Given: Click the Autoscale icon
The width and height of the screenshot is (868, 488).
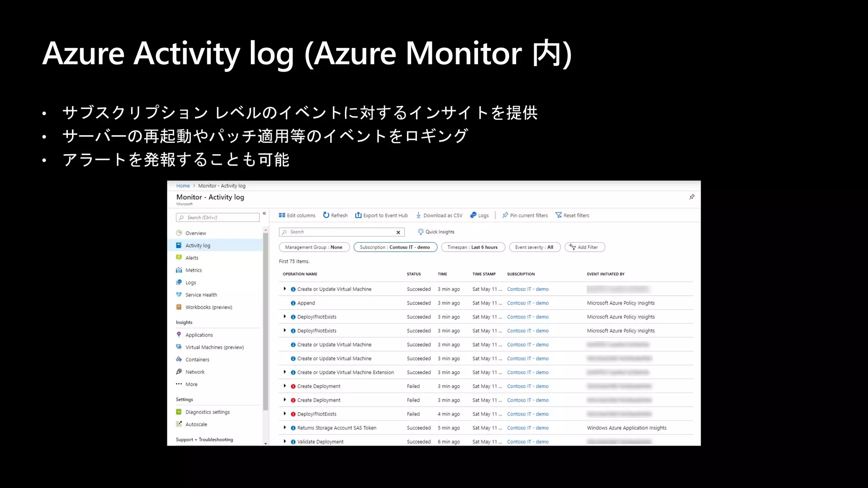Looking at the screenshot, I should coord(179,424).
